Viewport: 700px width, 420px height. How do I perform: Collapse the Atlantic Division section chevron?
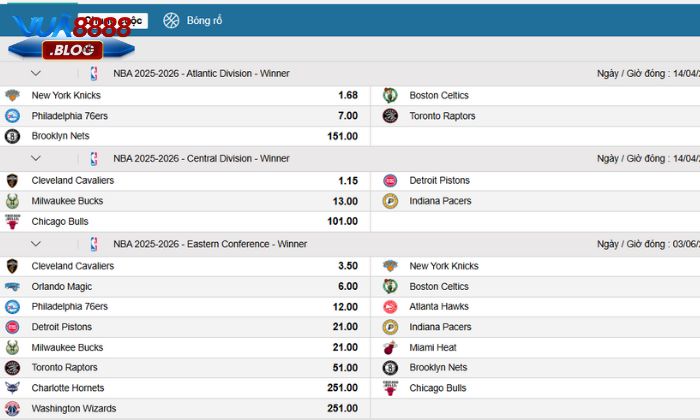tap(36, 73)
